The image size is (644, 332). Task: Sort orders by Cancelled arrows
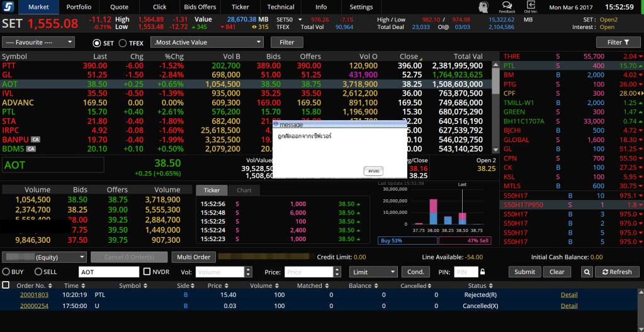[429, 285]
